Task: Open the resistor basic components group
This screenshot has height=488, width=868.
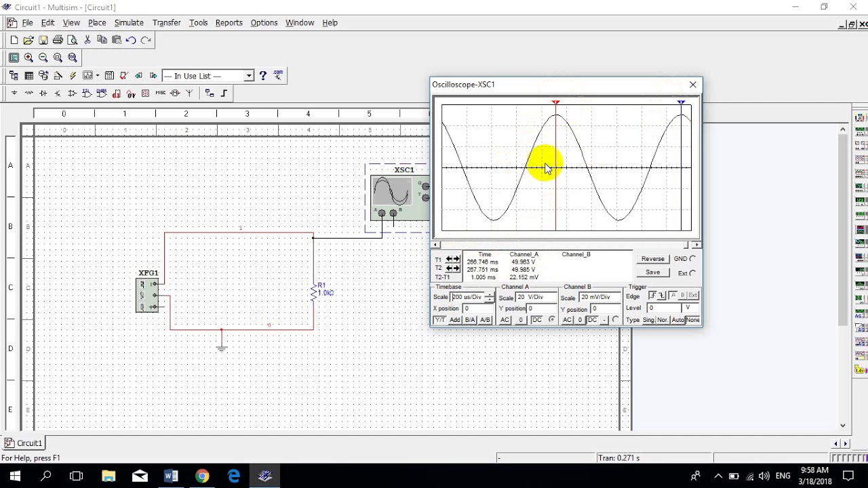Action: click(28, 94)
